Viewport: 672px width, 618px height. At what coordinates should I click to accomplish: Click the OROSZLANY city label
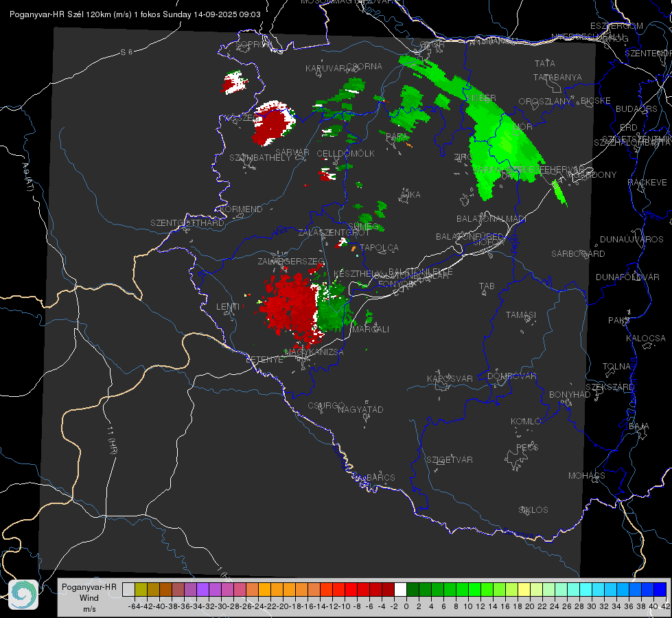tap(545, 102)
